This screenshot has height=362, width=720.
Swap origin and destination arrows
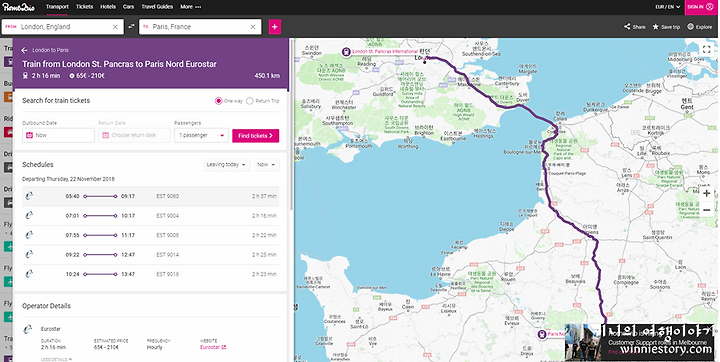pyautogui.click(x=131, y=27)
